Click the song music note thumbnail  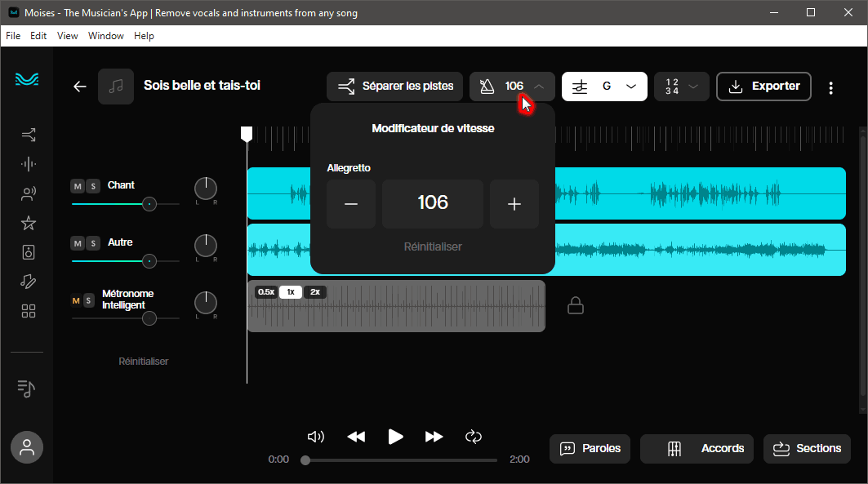pos(116,87)
